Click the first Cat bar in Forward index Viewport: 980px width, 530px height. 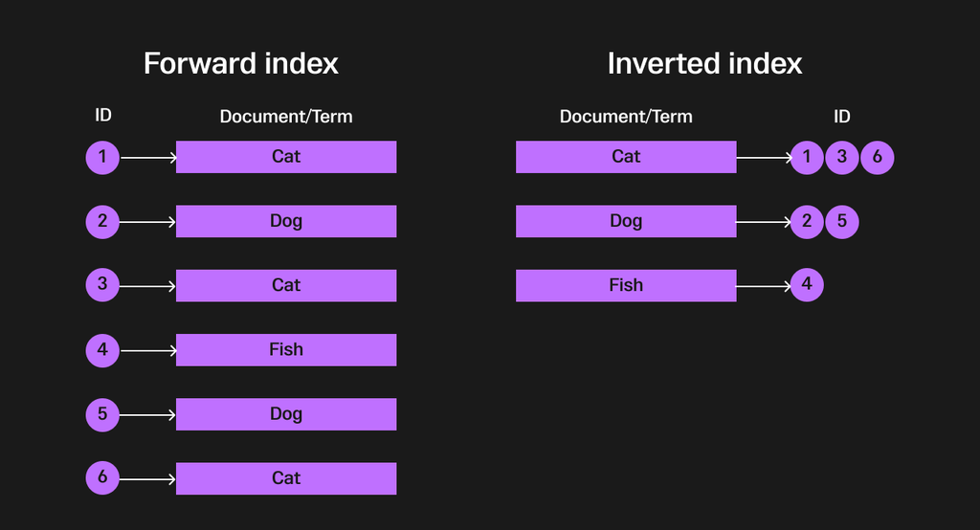[286, 157]
